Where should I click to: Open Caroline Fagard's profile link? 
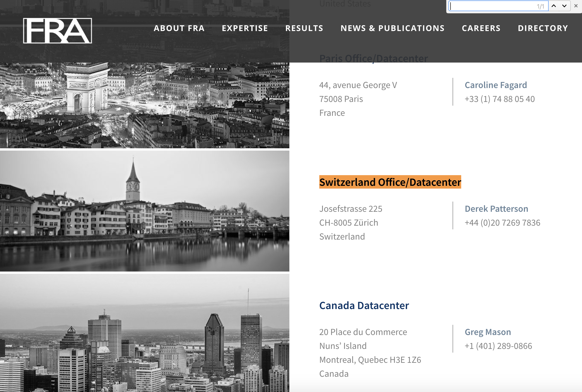coord(496,85)
